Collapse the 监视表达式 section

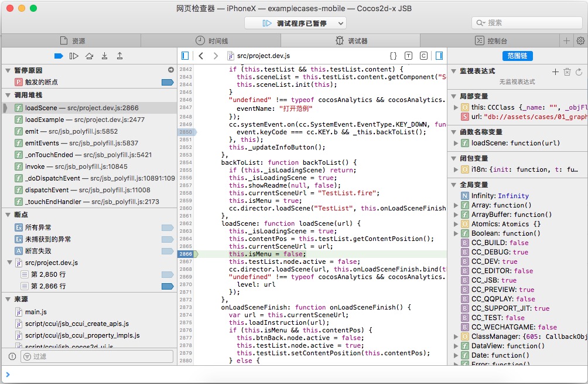coord(453,71)
